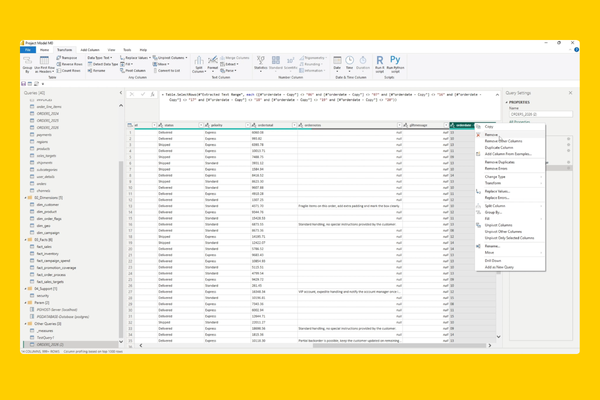Choose Copy in the context menu

pos(510,127)
